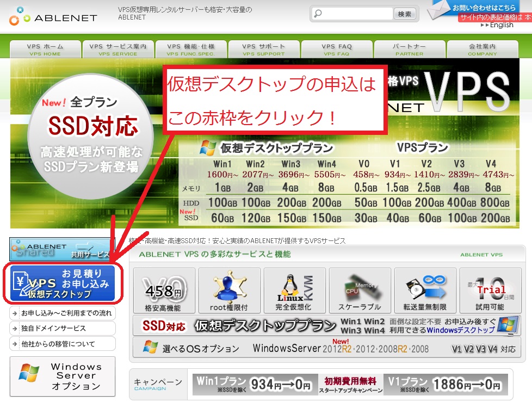
Task: Open the パートナー tab
Action: (x=410, y=50)
